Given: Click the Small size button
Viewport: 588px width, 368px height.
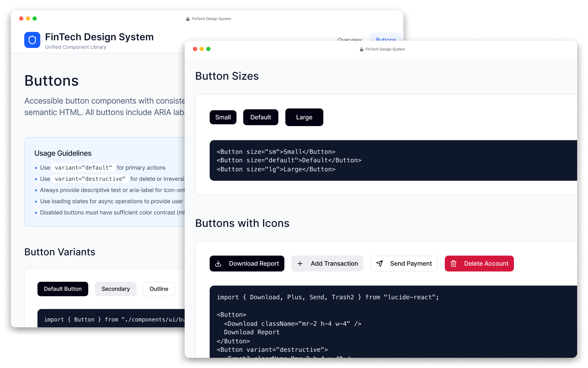Looking at the screenshot, I should pyautogui.click(x=223, y=117).
